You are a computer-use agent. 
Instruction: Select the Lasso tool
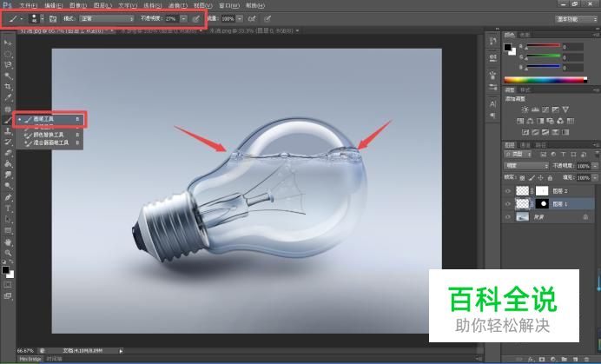pyautogui.click(x=8, y=65)
